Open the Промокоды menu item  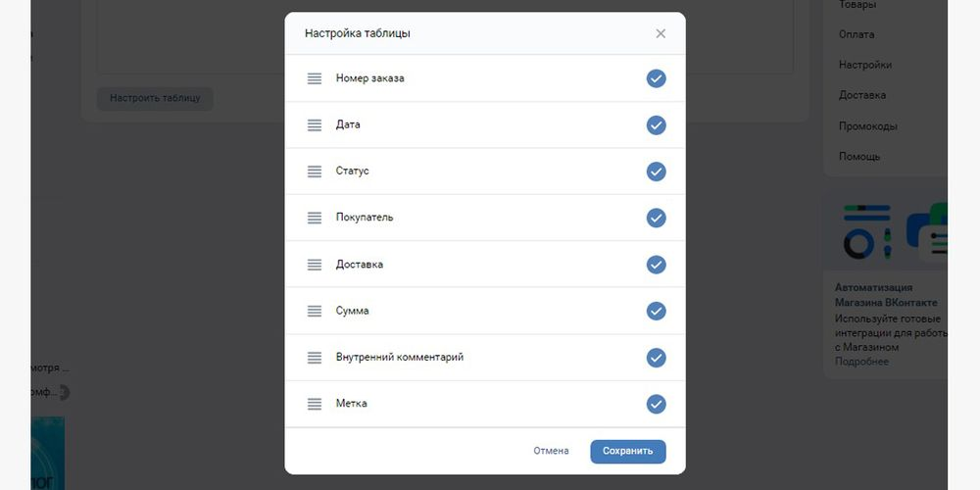867,126
